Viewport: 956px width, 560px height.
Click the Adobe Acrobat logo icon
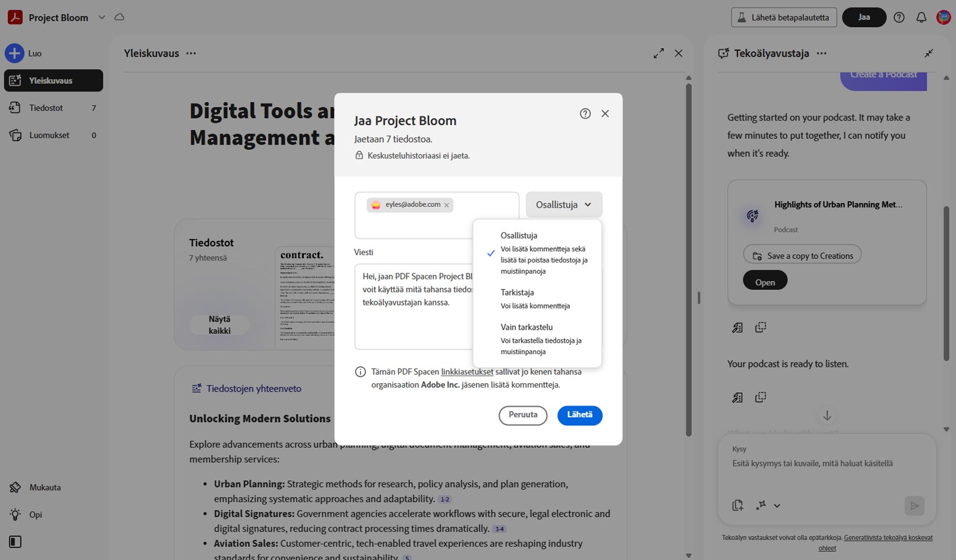point(15,17)
